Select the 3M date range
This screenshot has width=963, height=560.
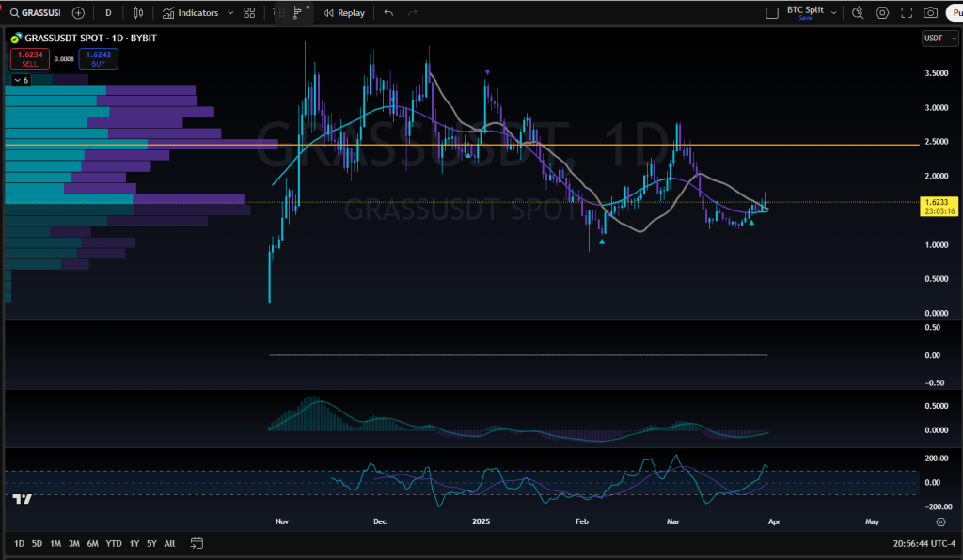pos(73,543)
